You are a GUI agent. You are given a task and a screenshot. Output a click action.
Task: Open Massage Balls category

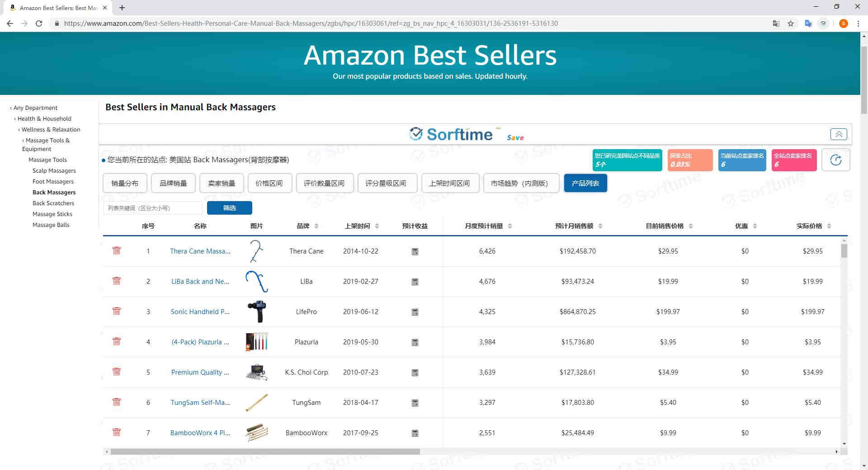[x=51, y=225]
